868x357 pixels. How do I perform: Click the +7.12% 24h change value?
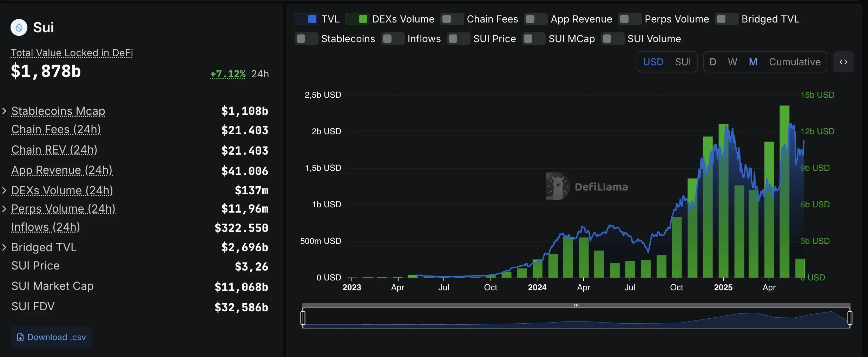228,74
